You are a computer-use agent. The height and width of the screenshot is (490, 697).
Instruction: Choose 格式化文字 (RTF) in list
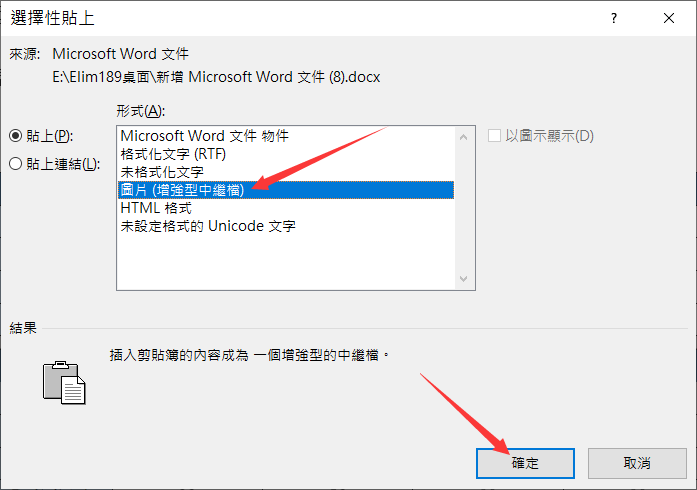286,154
